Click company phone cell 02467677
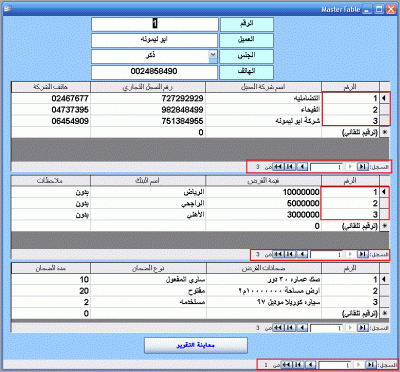Image resolution: width=400 pixels, height=372 pixels. [x=51, y=98]
